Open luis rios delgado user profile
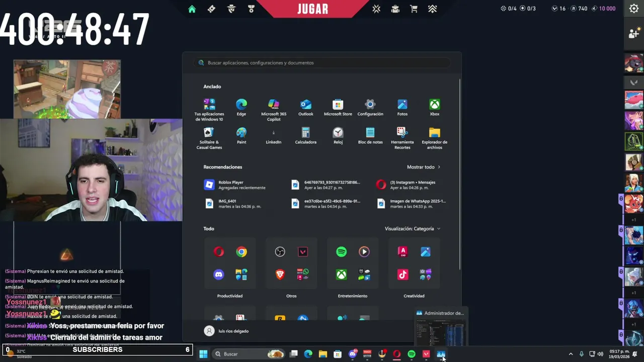Viewport: 644px width, 362px height. tap(226, 331)
